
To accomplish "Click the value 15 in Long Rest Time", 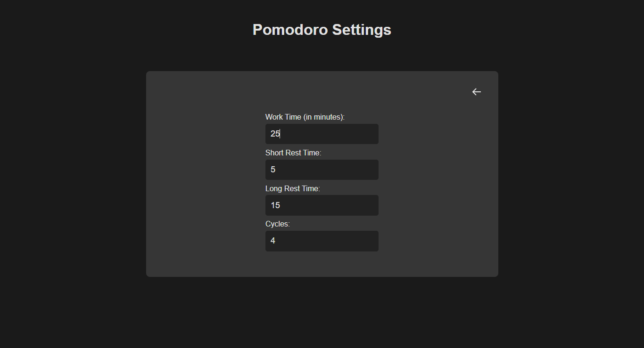I will point(275,205).
